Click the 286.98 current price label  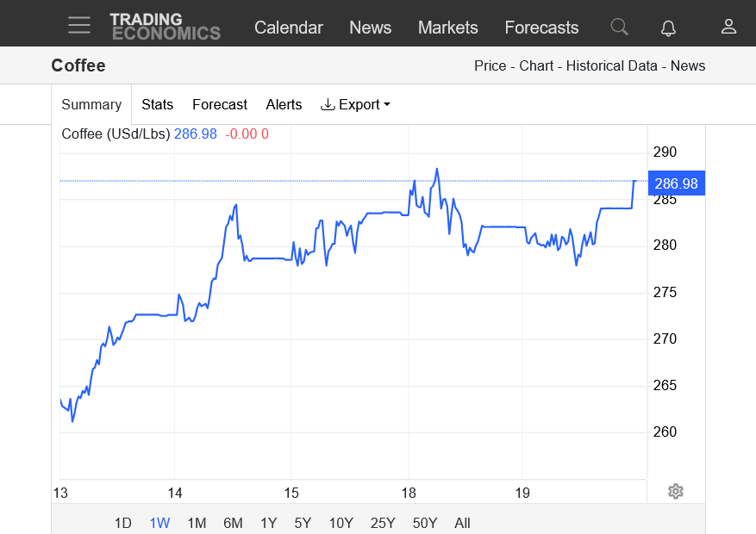[677, 183]
